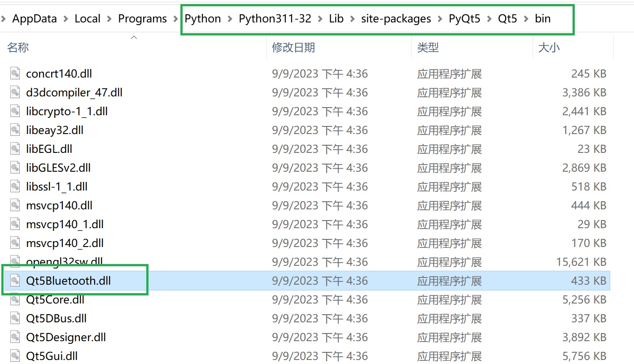Open the chevron dropdown after Programs
The image size is (634, 364).
[176, 19]
